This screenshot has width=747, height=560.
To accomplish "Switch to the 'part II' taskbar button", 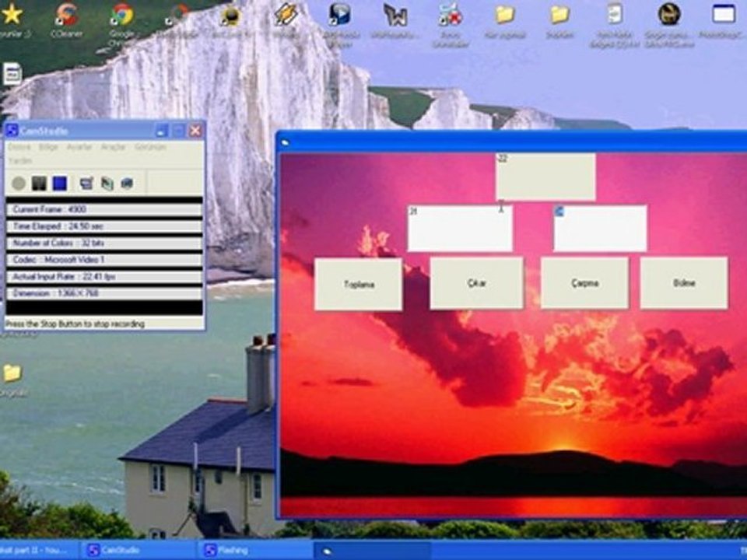I will [39, 551].
